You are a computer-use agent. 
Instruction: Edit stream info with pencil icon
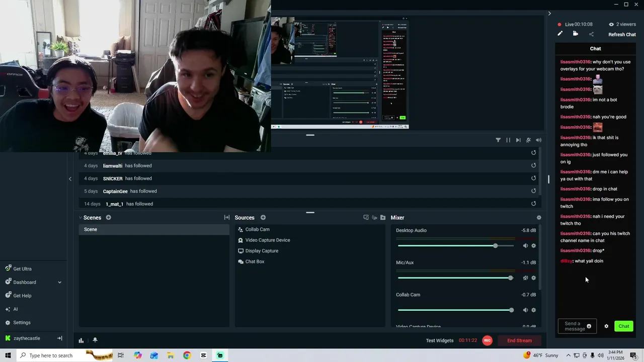pos(560,34)
